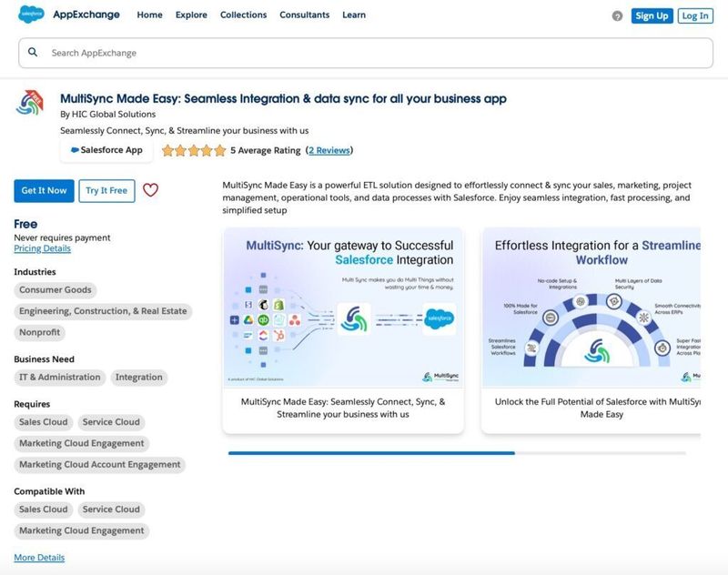This screenshot has height=575, width=728.
Task: Click the Sign Up button
Action: (652, 15)
